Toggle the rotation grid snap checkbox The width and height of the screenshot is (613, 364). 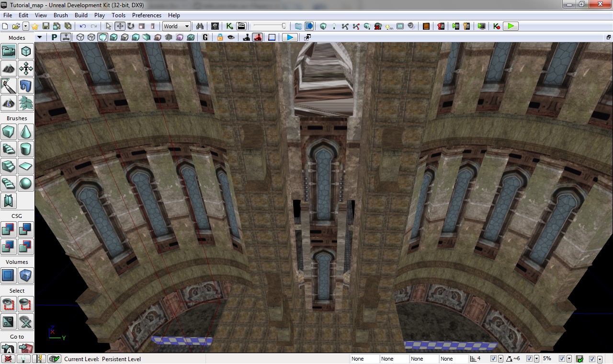tap(529, 359)
